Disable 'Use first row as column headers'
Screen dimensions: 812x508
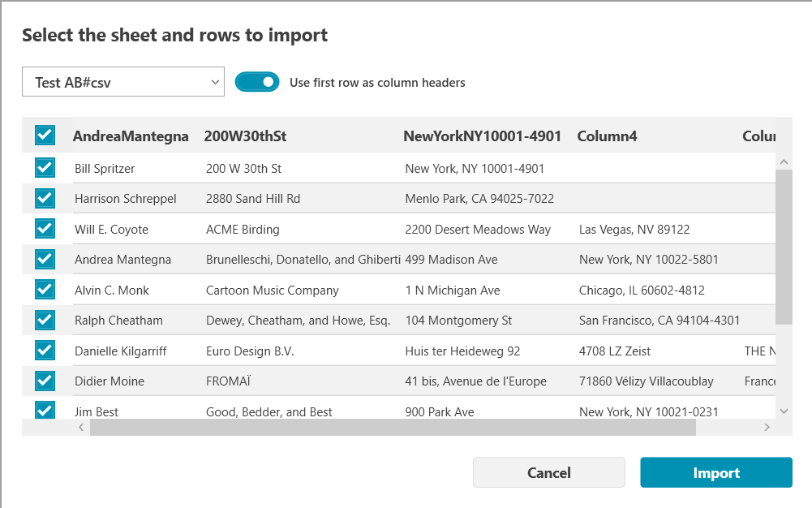(x=257, y=82)
